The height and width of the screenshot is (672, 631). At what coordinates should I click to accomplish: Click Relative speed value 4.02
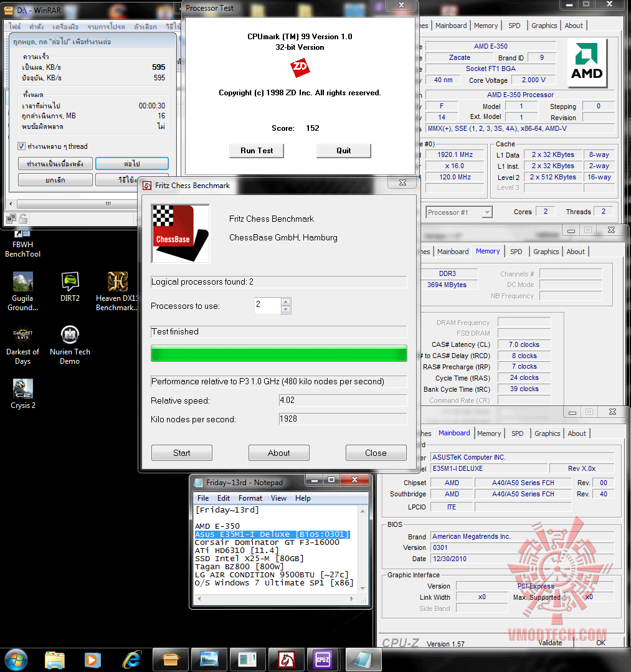343,400
